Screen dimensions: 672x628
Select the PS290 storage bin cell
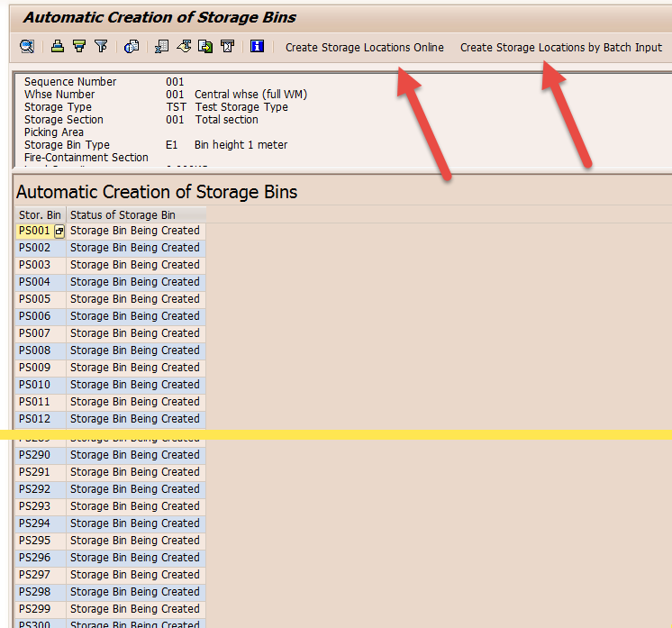click(x=35, y=455)
